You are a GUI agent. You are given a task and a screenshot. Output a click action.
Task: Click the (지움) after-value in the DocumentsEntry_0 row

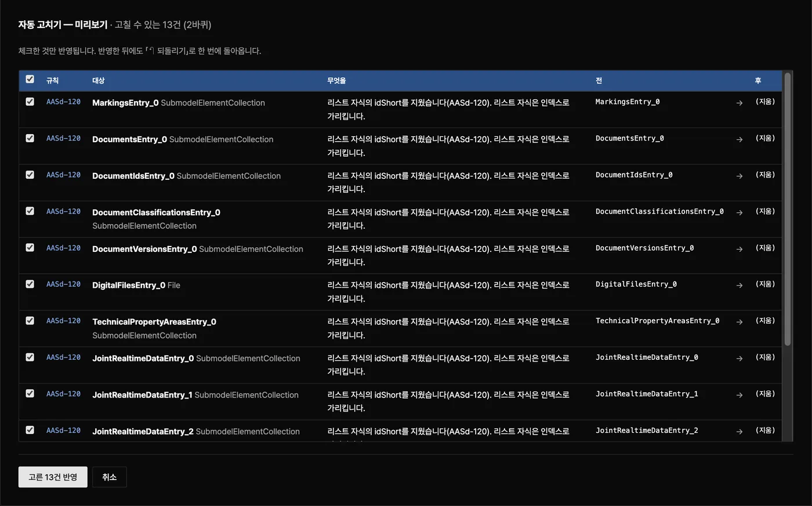pos(765,138)
